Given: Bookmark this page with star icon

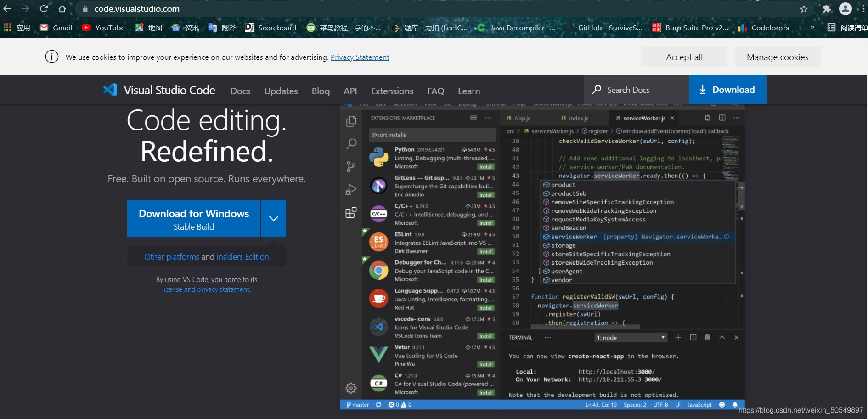Looking at the screenshot, I should tap(804, 9).
